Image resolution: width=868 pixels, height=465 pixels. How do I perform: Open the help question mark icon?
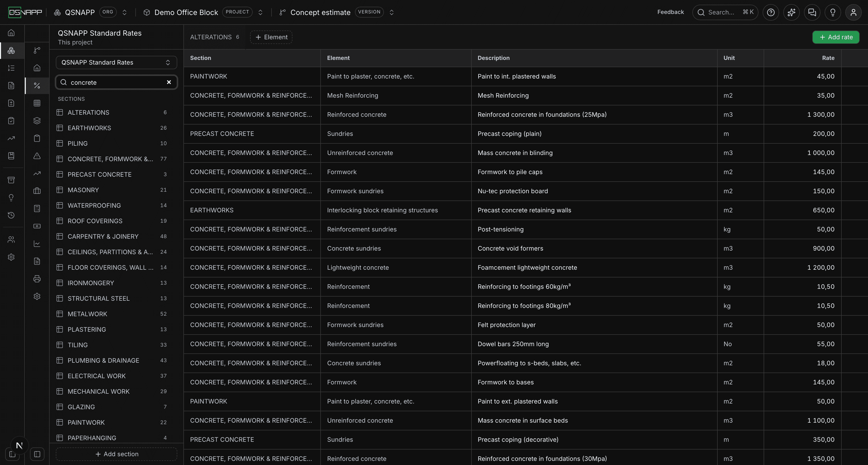(771, 12)
